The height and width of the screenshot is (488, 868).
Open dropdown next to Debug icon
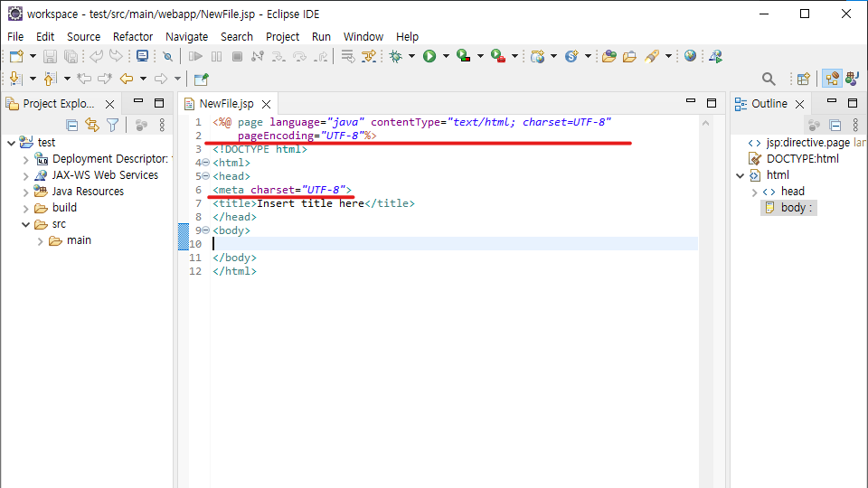(x=411, y=56)
